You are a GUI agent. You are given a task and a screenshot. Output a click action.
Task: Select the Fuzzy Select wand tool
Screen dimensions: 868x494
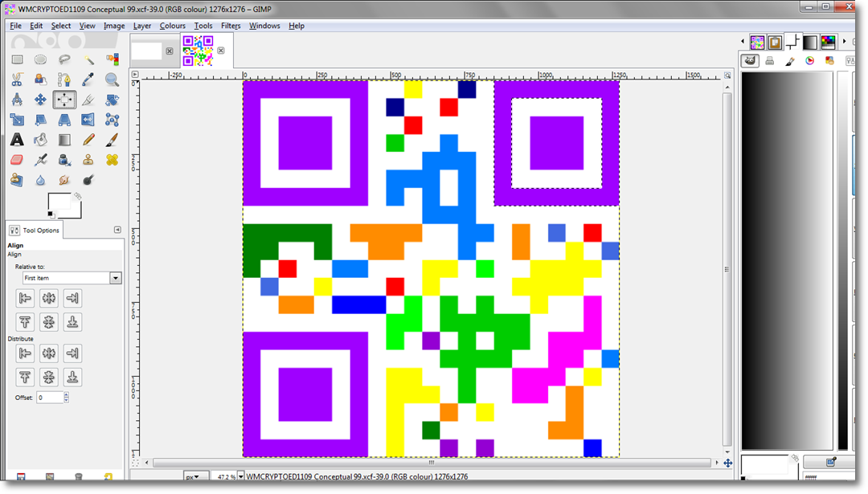pyautogui.click(x=88, y=59)
